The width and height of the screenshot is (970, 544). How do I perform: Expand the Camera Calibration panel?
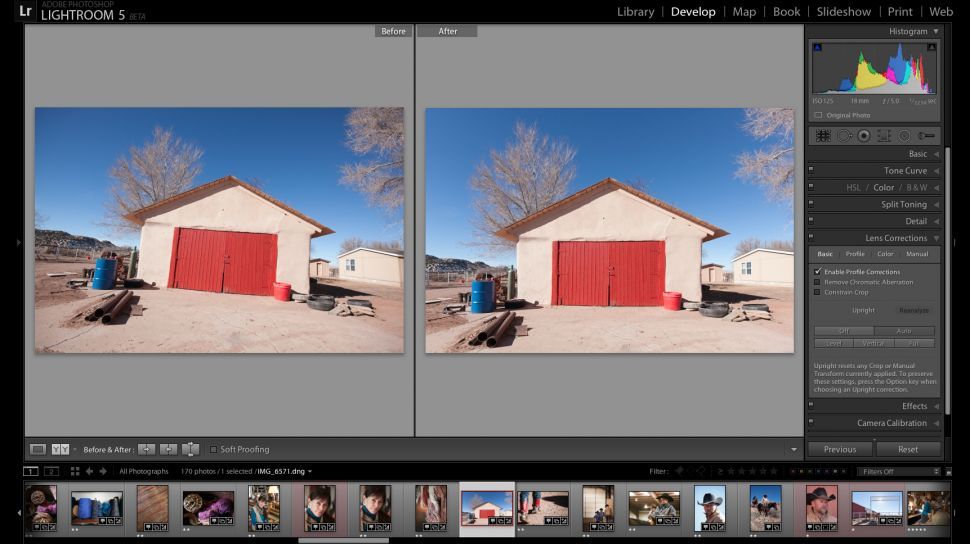(x=936, y=423)
